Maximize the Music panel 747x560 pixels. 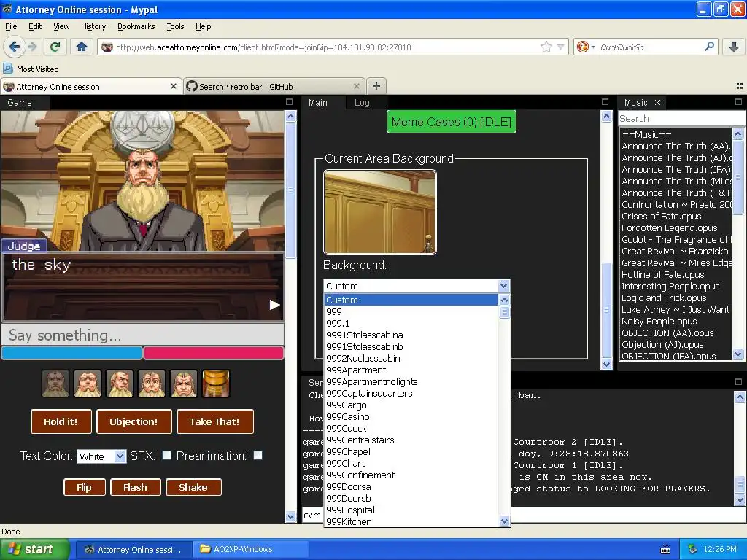[x=738, y=102]
